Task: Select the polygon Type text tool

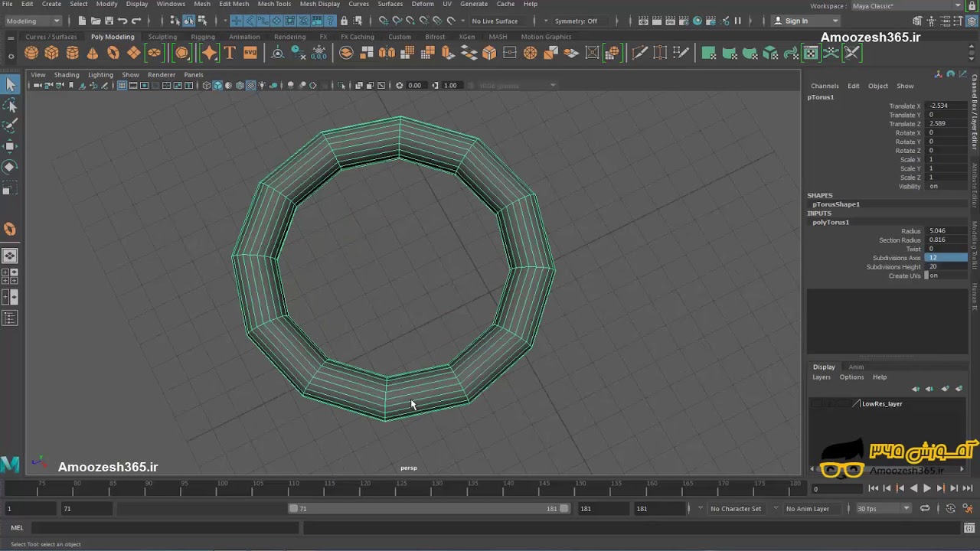Action: tap(230, 53)
